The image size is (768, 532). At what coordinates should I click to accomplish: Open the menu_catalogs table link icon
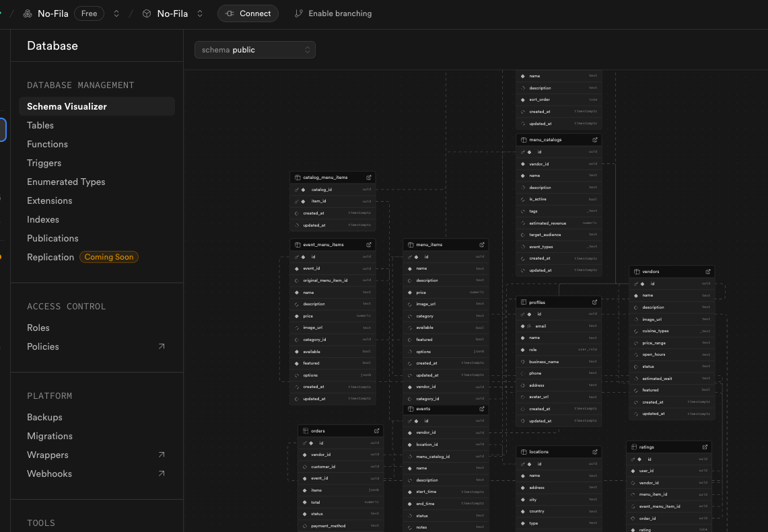pyautogui.click(x=594, y=140)
